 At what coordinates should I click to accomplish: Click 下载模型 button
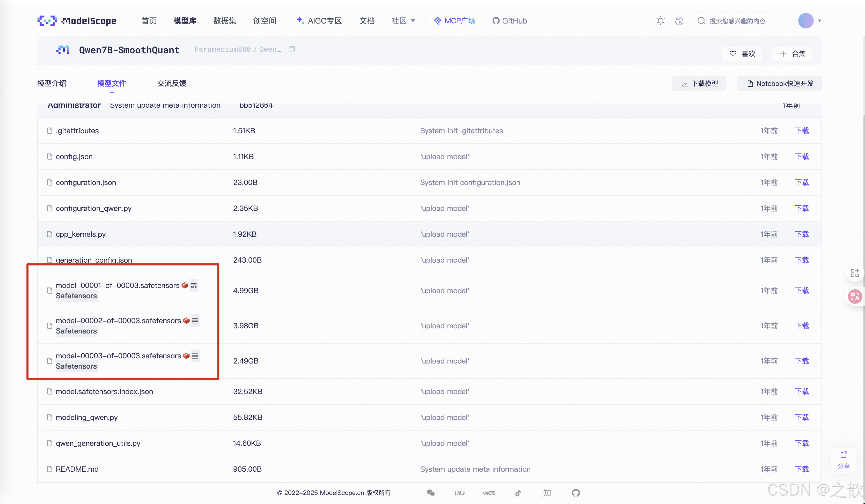(x=699, y=83)
